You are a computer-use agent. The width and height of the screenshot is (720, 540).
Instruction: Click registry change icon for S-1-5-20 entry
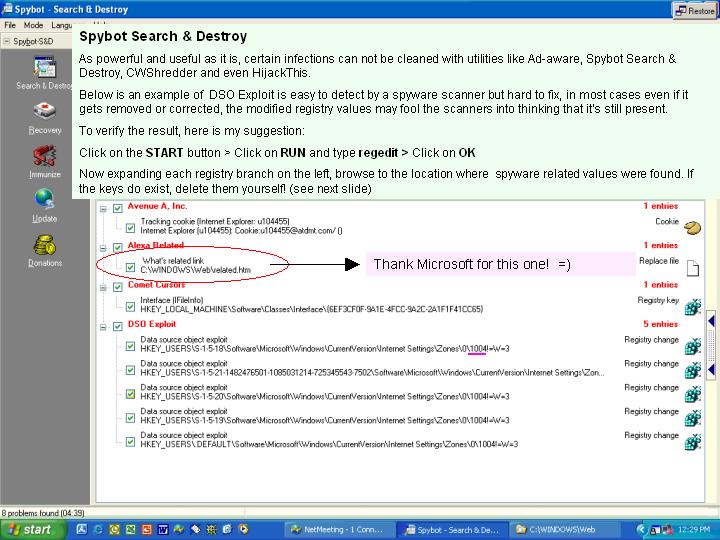pyautogui.click(x=692, y=394)
